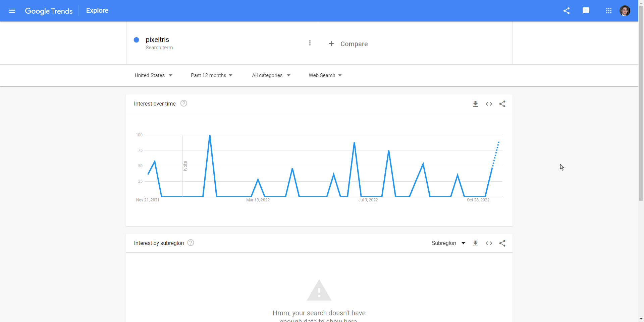Click the Google Trends logo
The width and height of the screenshot is (644, 322).
49,11
